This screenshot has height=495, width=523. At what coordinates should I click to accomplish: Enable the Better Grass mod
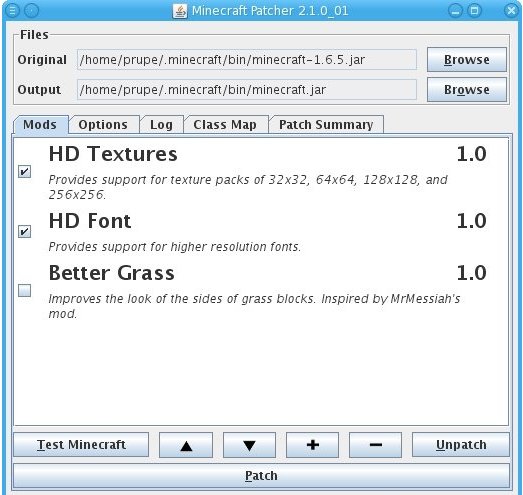point(24,290)
